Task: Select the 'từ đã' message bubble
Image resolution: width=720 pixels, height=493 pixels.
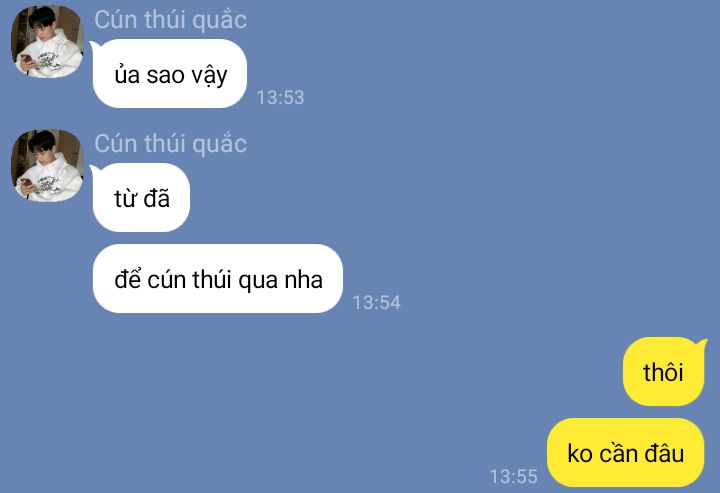Action: 141,197
